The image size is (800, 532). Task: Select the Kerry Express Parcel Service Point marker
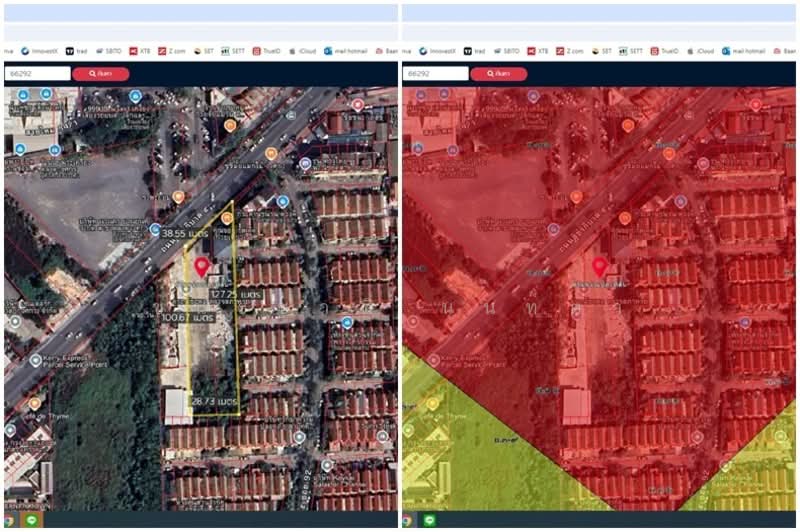tap(36, 360)
